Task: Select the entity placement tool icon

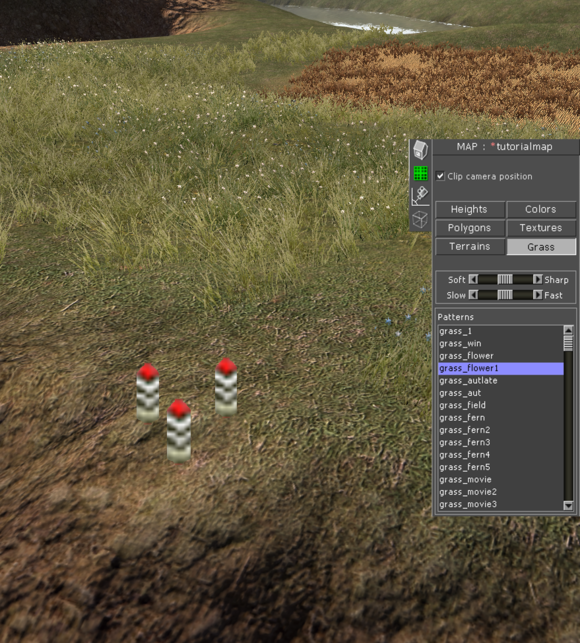Action: coord(420,196)
